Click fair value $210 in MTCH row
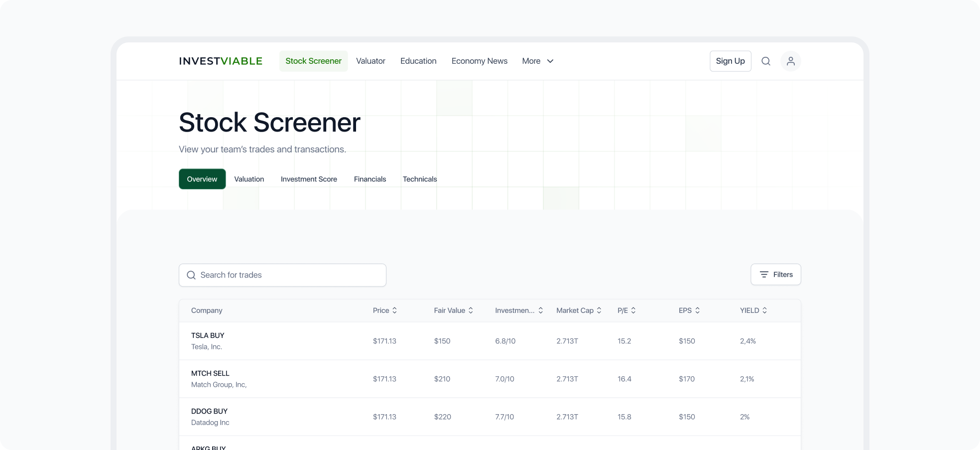This screenshot has width=980, height=450. (x=442, y=379)
